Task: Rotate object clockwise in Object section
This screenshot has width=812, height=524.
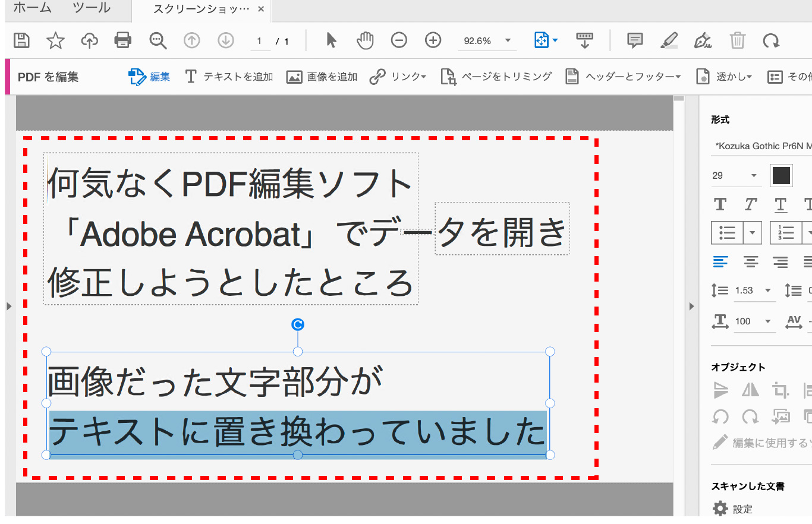Action: point(751,416)
